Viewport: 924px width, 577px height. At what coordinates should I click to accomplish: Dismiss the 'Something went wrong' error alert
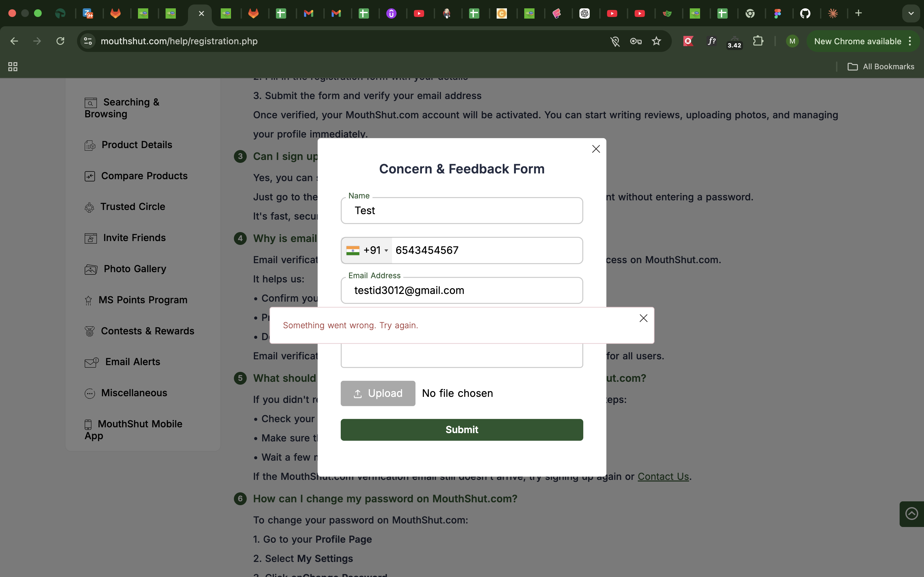[643, 318]
